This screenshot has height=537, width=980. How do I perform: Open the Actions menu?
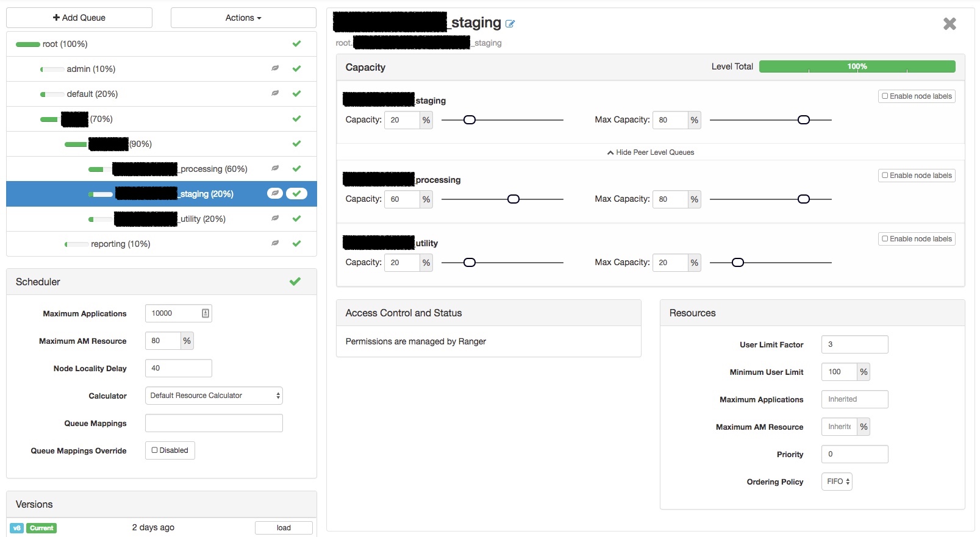[x=243, y=18]
